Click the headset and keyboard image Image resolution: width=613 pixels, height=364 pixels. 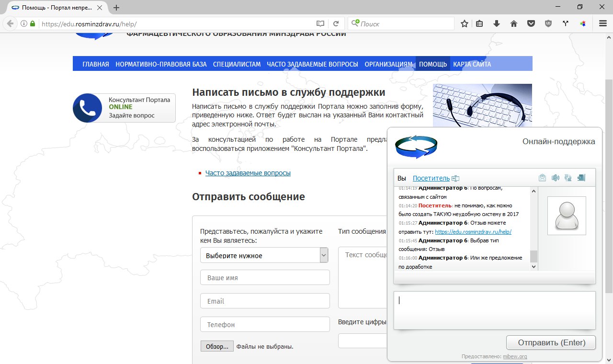482,105
